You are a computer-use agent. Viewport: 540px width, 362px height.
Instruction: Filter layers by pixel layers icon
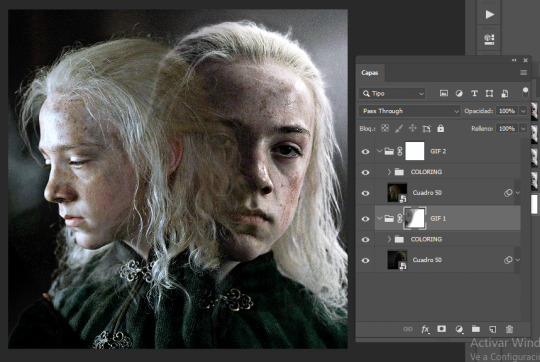coord(444,93)
